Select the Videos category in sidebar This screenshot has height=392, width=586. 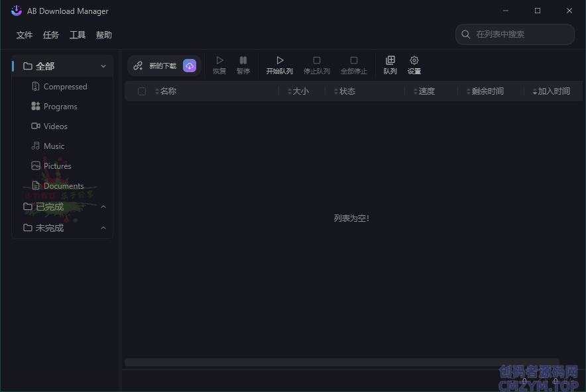55,126
